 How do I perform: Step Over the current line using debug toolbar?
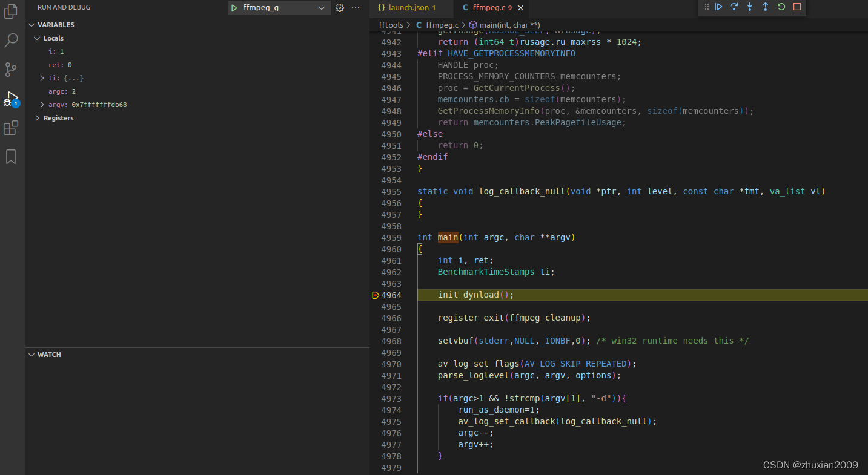[734, 7]
